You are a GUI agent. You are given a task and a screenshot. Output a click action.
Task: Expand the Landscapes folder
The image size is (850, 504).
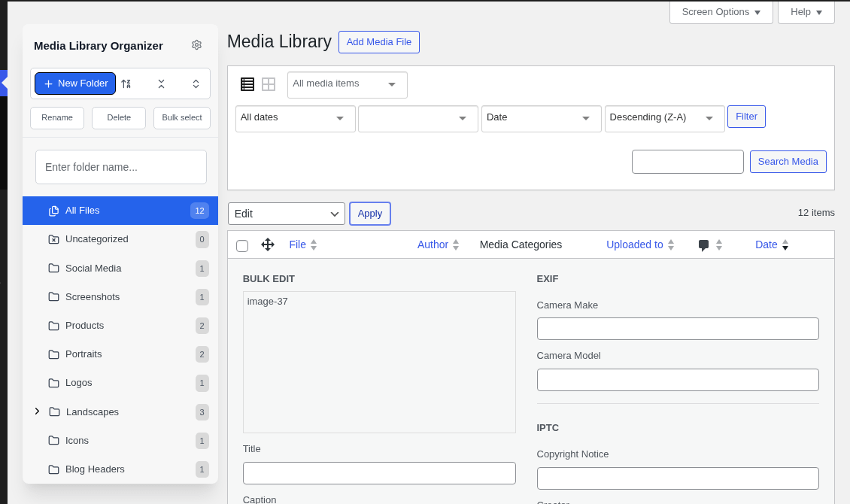click(37, 411)
